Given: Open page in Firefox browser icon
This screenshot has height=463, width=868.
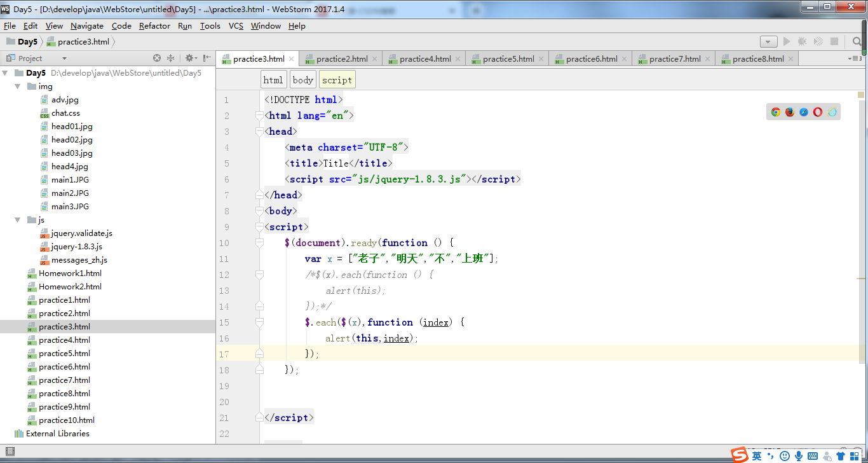Looking at the screenshot, I should coord(790,112).
